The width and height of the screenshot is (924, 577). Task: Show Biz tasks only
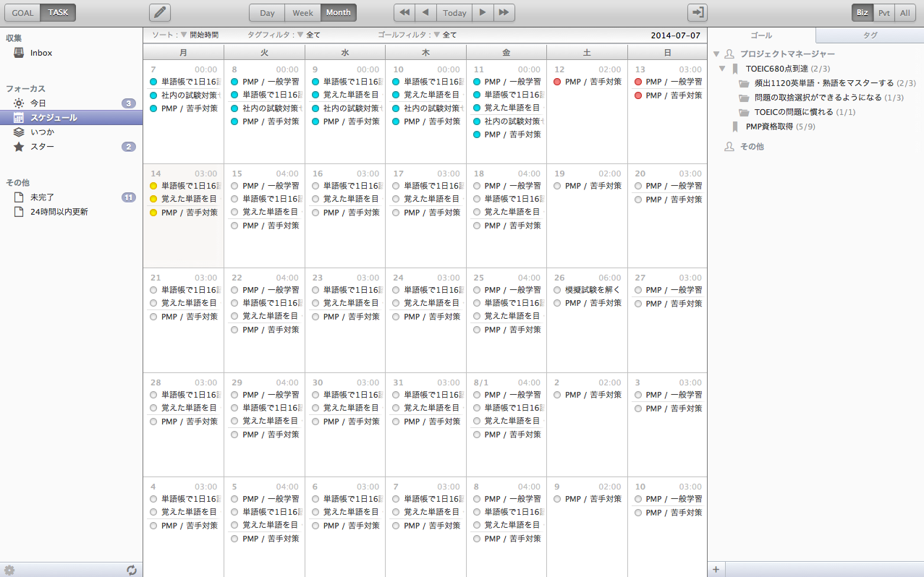click(x=862, y=12)
